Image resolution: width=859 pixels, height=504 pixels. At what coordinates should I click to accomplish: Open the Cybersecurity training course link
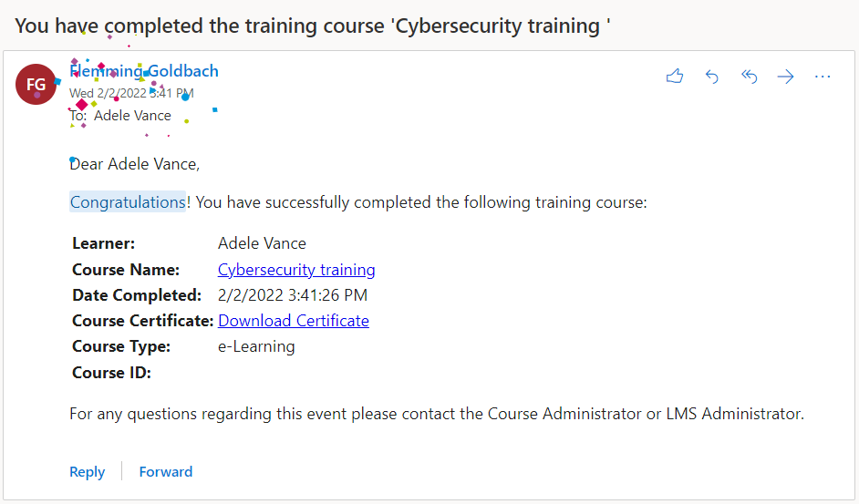tap(296, 270)
